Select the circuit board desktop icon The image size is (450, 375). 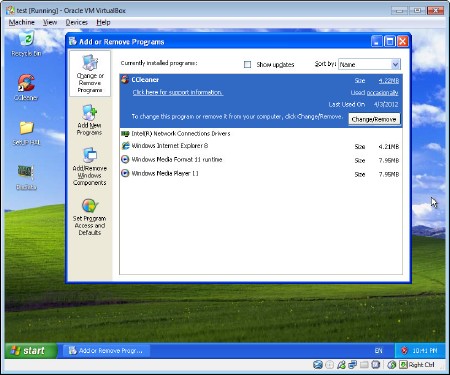pyautogui.click(x=26, y=172)
